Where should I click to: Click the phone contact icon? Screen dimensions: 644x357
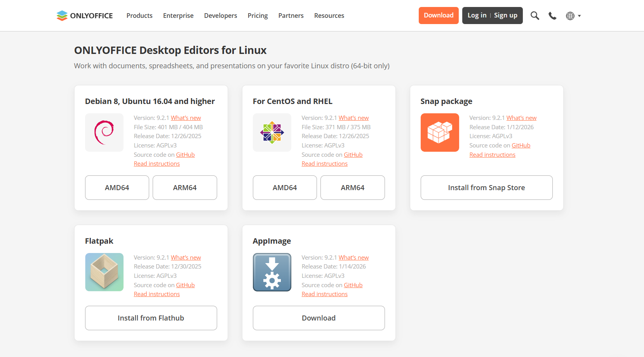click(552, 16)
